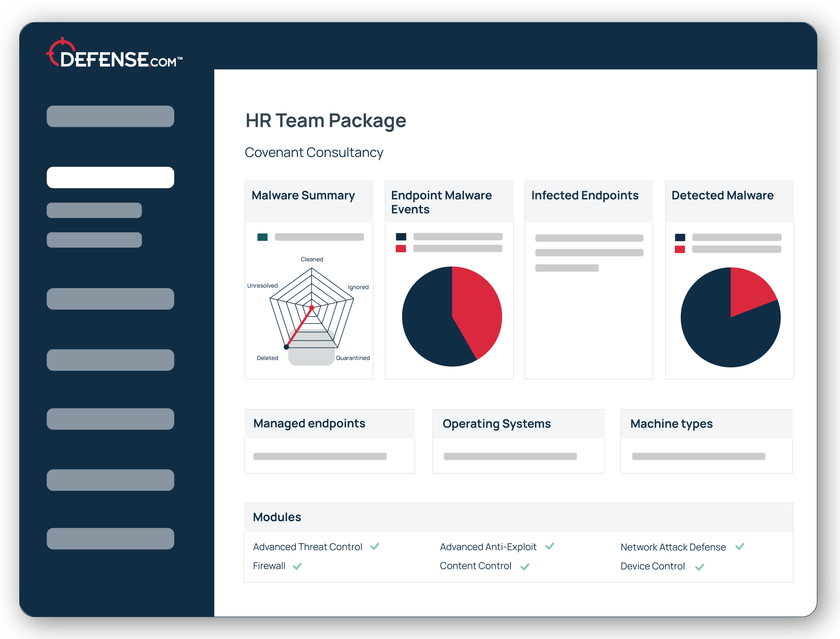Open the Covenant Consultancy link
Viewport: 840px width, 639px height.
(x=314, y=152)
